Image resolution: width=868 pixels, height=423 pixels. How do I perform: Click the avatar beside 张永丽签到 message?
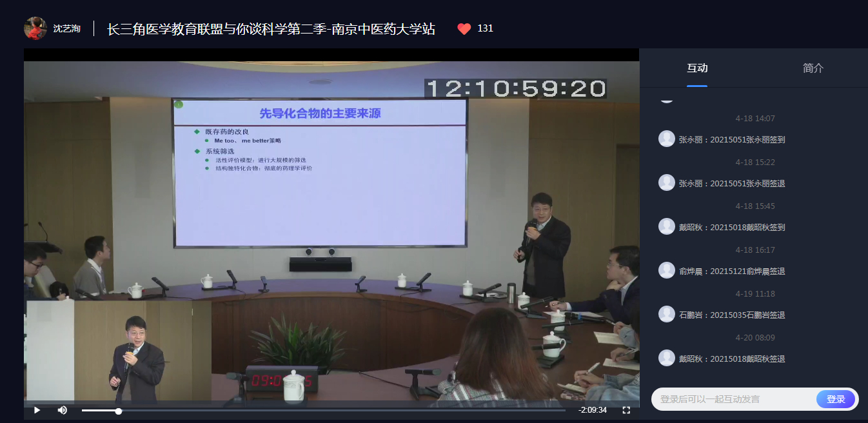pos(667,139)
